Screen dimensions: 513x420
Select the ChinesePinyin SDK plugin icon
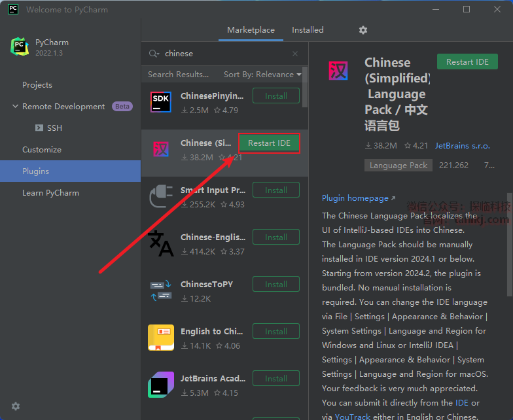pos(161,103)
